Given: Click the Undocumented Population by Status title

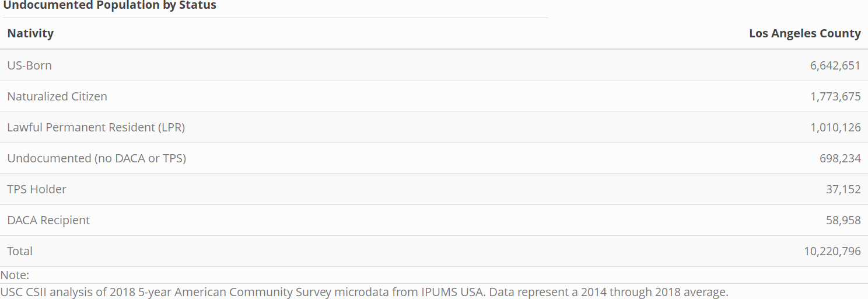Looking at the screenshot, I should [x=110, y=6].
